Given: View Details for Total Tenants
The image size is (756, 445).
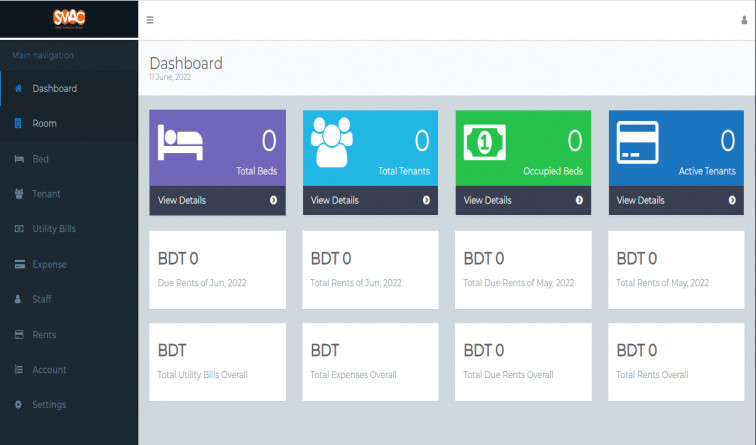Looking at the screenshot, I should coord(370,200).
